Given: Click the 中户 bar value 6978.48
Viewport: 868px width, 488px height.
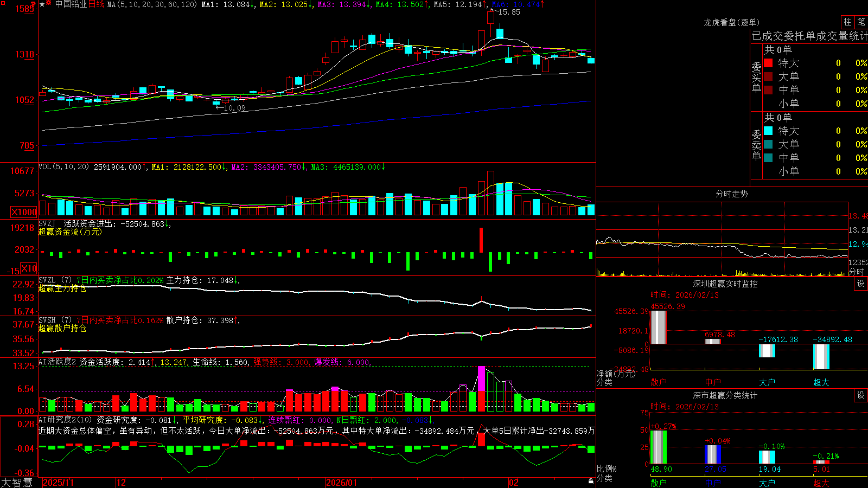Looking at the screenshot, I should 720,335.
